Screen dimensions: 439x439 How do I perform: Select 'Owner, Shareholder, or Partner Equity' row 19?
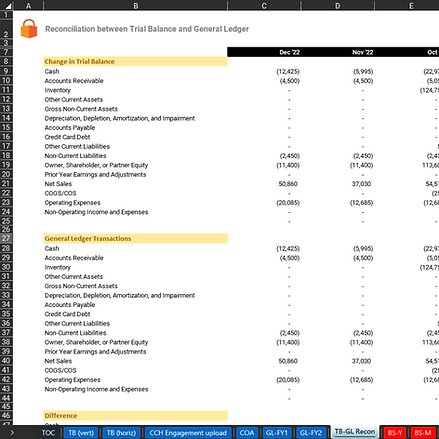point(96,165)
